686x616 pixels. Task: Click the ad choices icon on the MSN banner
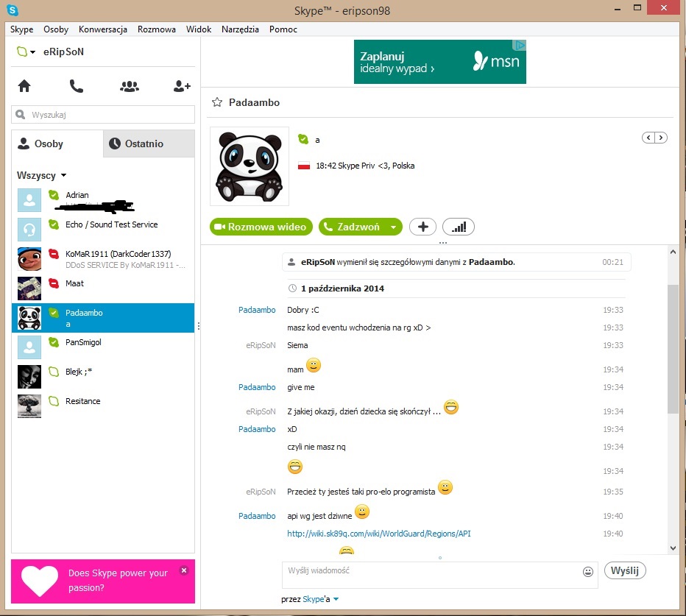click(x=520, y=45)
